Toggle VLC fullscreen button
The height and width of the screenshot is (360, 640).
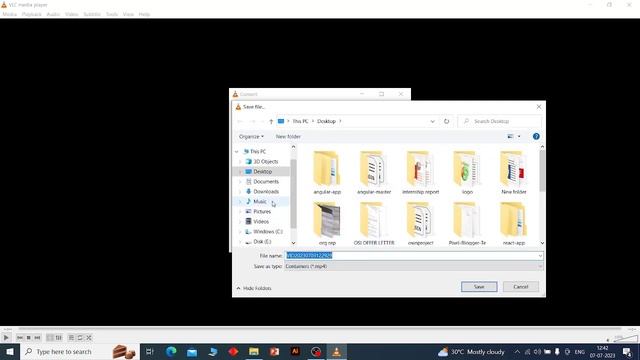coord(50,338)
